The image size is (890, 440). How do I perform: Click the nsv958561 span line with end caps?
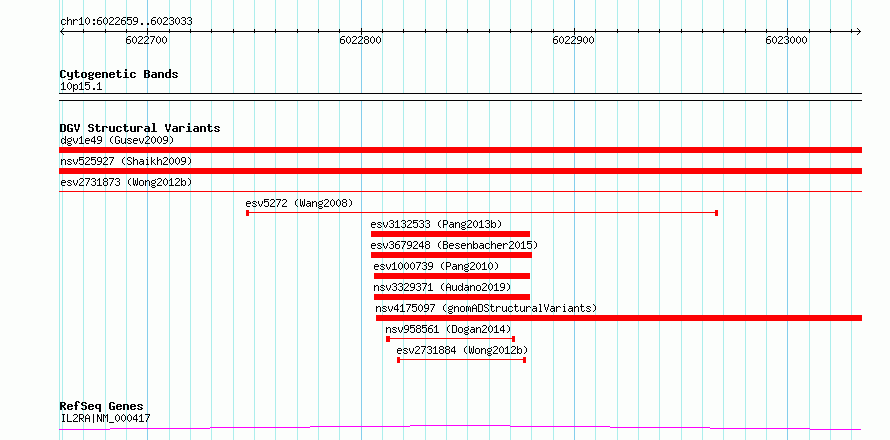[451, 339]
